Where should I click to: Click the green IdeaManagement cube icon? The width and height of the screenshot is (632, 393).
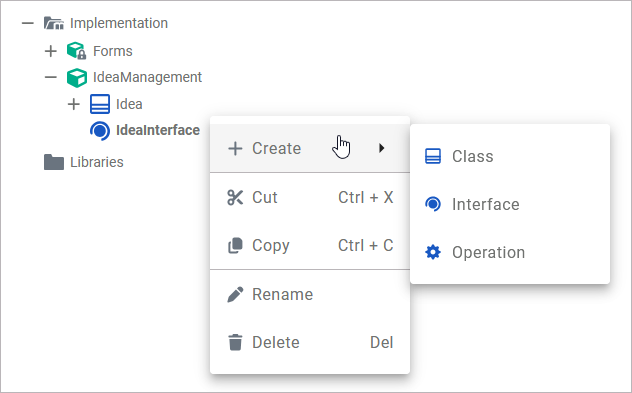tap(77, 77)
